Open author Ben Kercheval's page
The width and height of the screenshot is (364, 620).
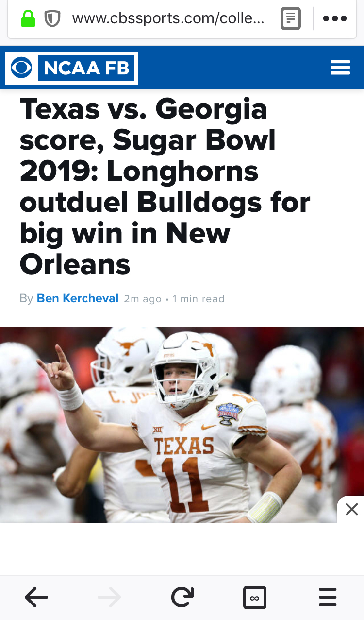tap(78, 298)
